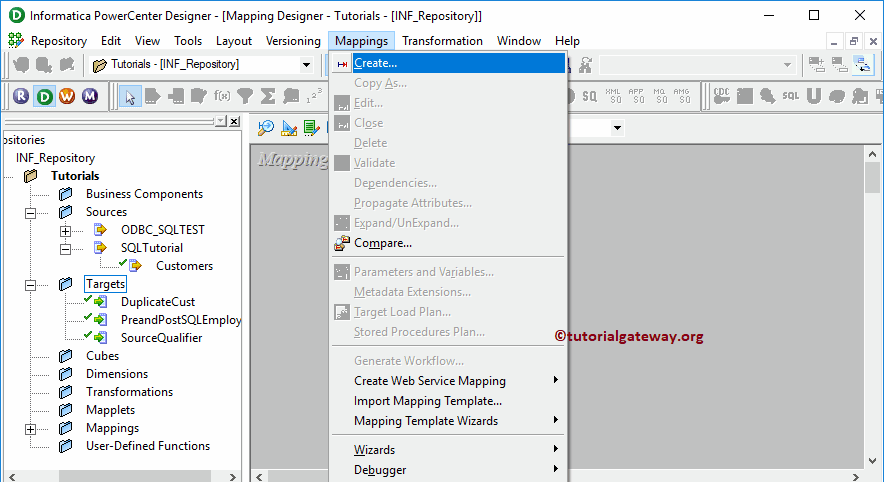Click the AMG SQ transformation icon
Screen dimensions: 884x482
click(x=682, y=96)
